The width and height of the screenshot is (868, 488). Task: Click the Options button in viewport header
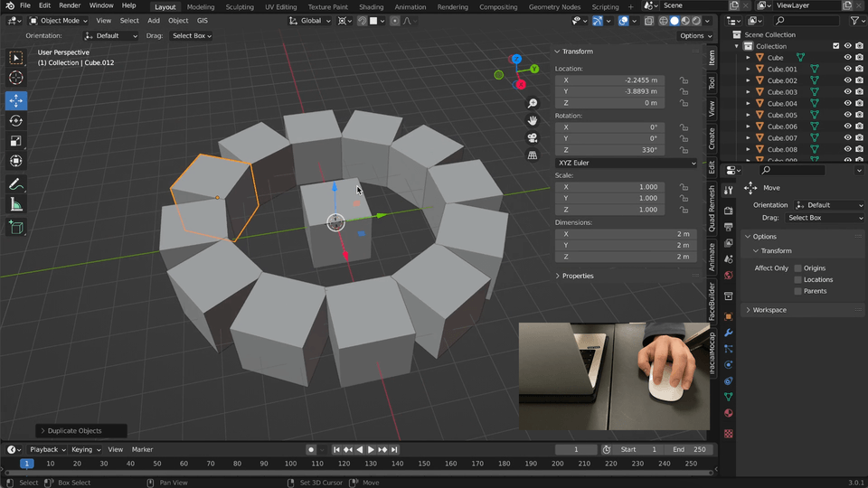coord(694,36)
